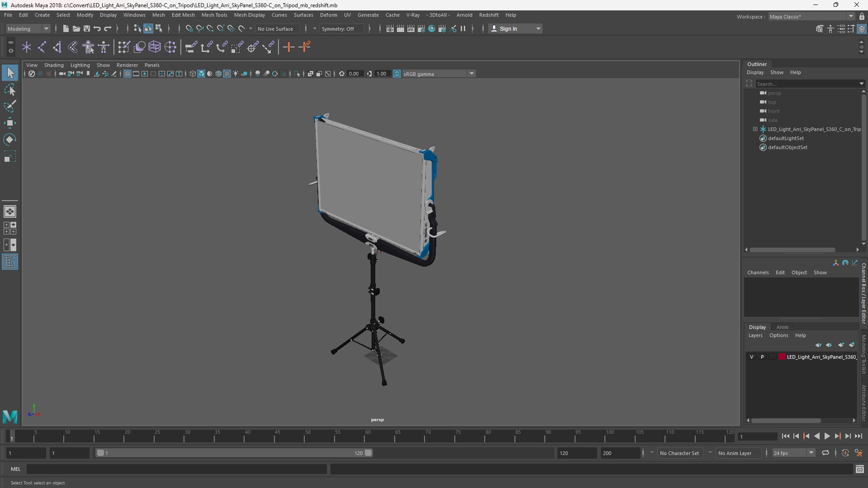Create a new scene file

click(x=66, y=28)
